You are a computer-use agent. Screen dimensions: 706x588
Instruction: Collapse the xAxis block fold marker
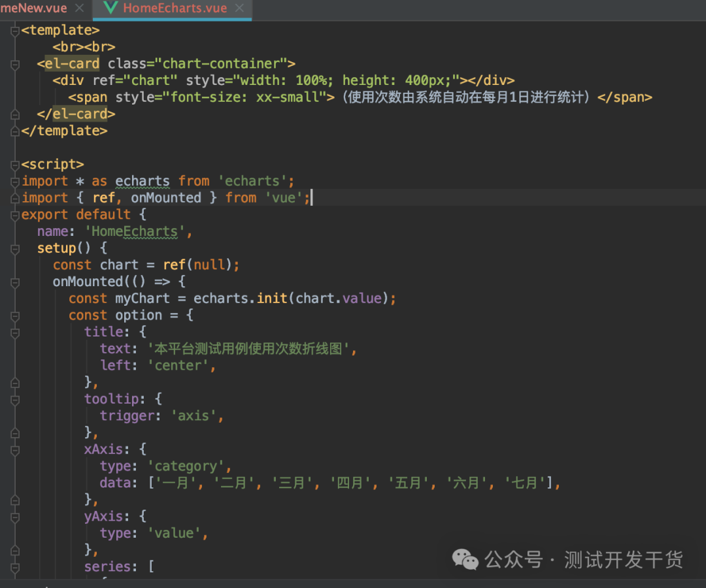tap(14, 449)
